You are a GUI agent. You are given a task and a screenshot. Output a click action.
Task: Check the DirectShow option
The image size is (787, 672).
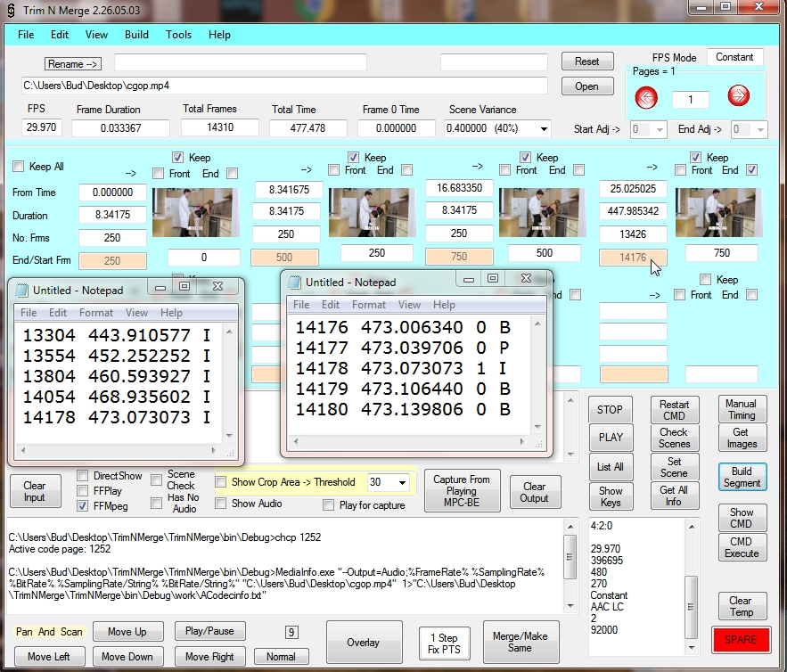point(83,476)
